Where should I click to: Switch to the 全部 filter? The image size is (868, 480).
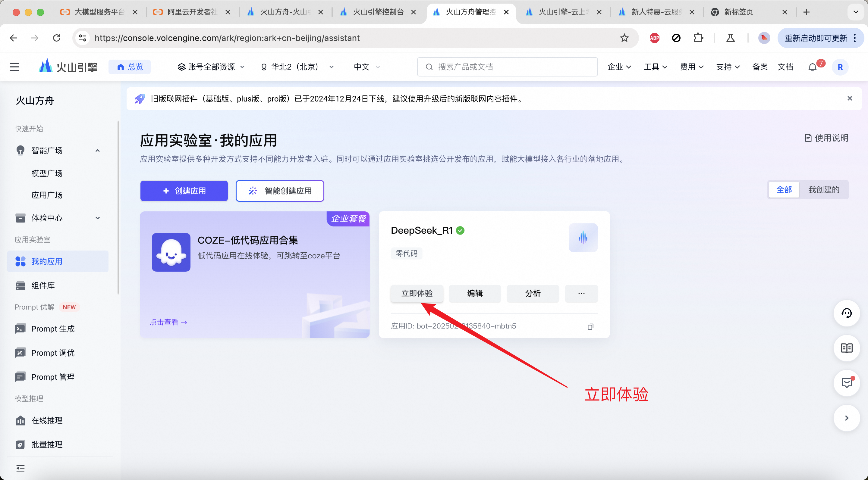tap(784, 190)
